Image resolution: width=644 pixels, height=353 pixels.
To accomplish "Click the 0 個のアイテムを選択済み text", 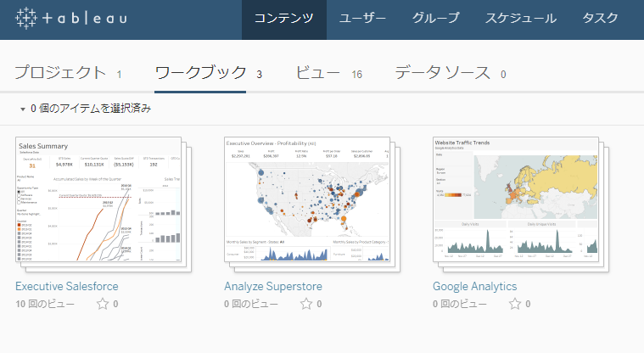I will click(91, 109).
